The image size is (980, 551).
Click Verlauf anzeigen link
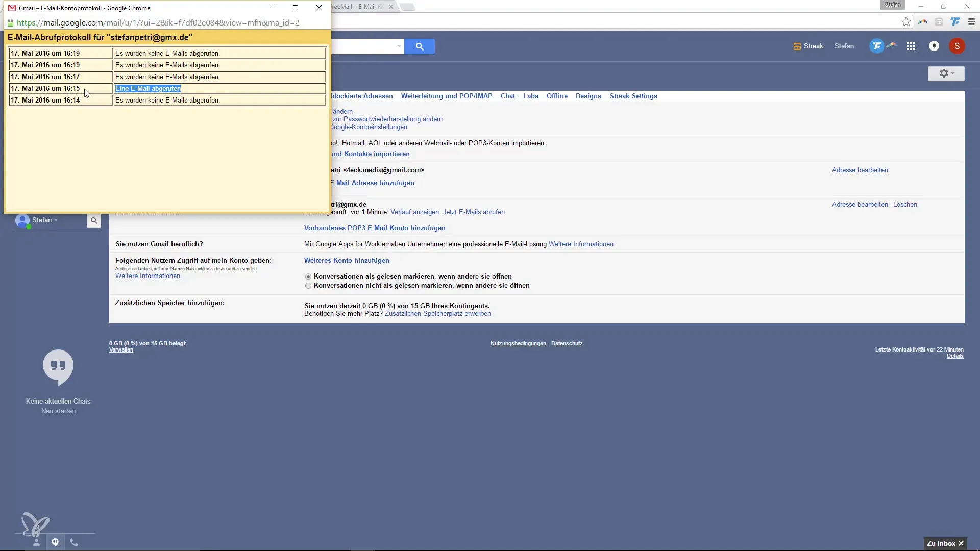click(x=414, y=212)
